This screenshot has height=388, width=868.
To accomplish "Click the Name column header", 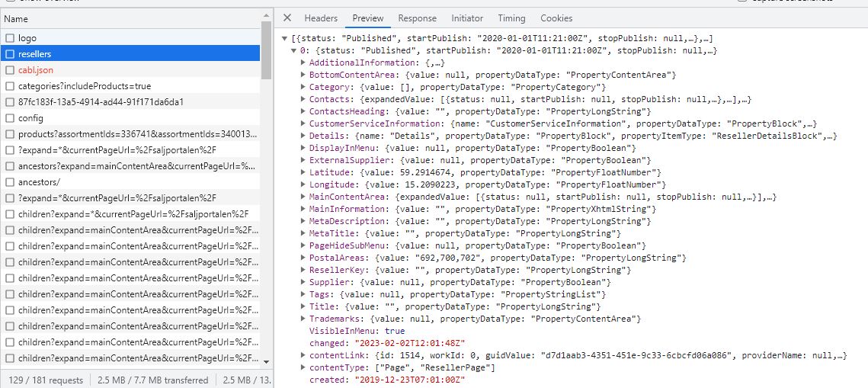I will click(x=16, y=18).
